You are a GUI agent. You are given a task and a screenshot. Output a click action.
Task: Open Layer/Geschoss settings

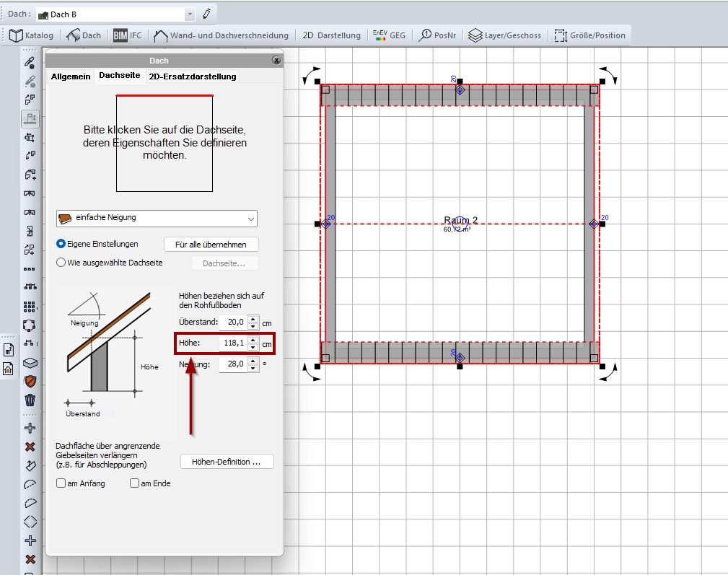click(504, 35)
